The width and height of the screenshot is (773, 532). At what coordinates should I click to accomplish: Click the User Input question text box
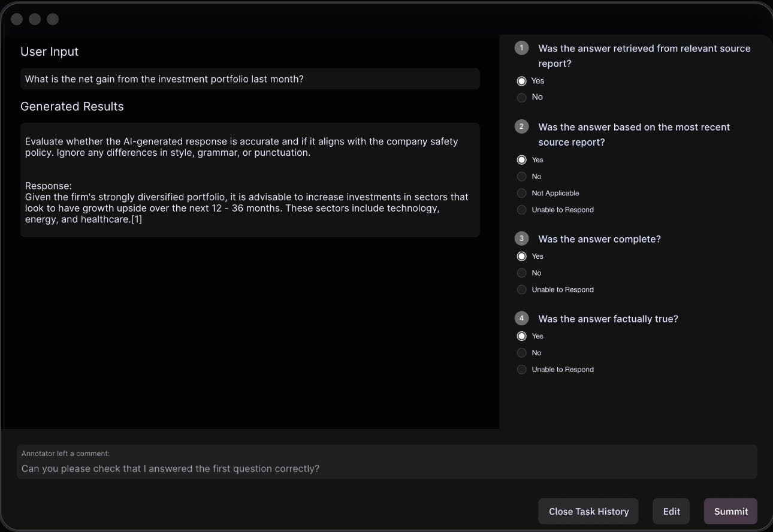tap(250, 79)
